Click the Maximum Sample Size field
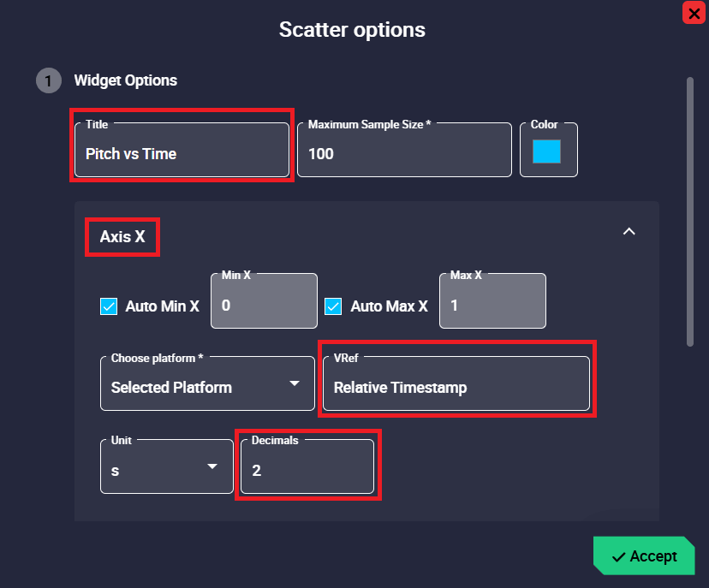Screen dimensions: 709x588 tap(404, 154)
